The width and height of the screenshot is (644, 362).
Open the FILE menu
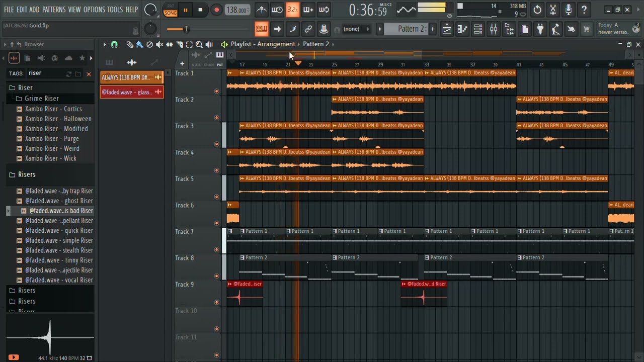pos(9,10)
